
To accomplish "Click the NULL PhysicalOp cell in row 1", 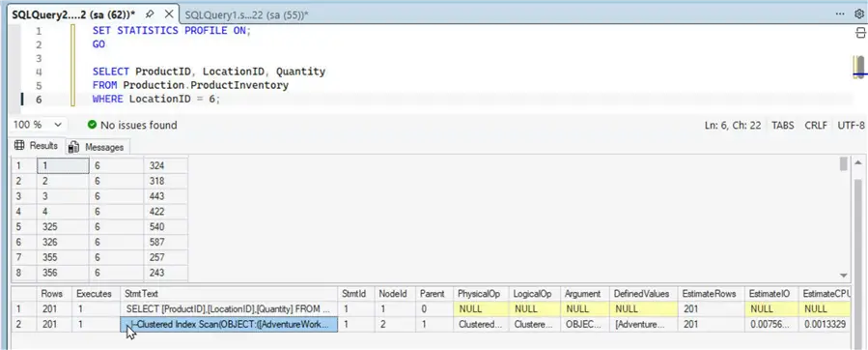I will tap(481, 309).
